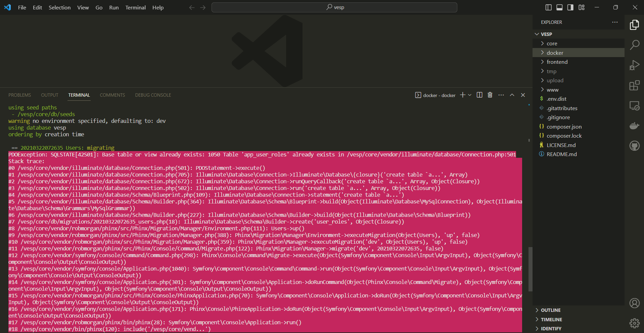The width and height of the screenshot is (644, 333).
Task: Click the '/vesp/core/db/seeds' path text
Action: (46, 114)
